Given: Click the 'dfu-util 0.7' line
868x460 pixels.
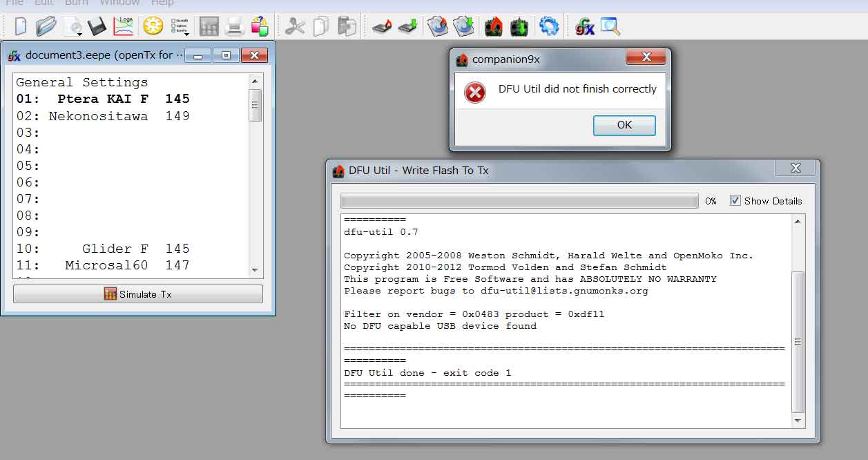Looking at the screenshot, I should [x=381, y=232].
